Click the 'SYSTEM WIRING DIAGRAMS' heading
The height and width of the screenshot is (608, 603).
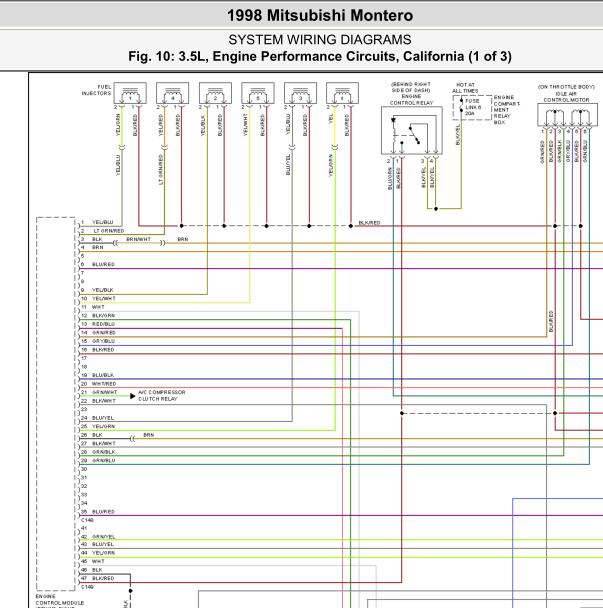pos(320,40)
